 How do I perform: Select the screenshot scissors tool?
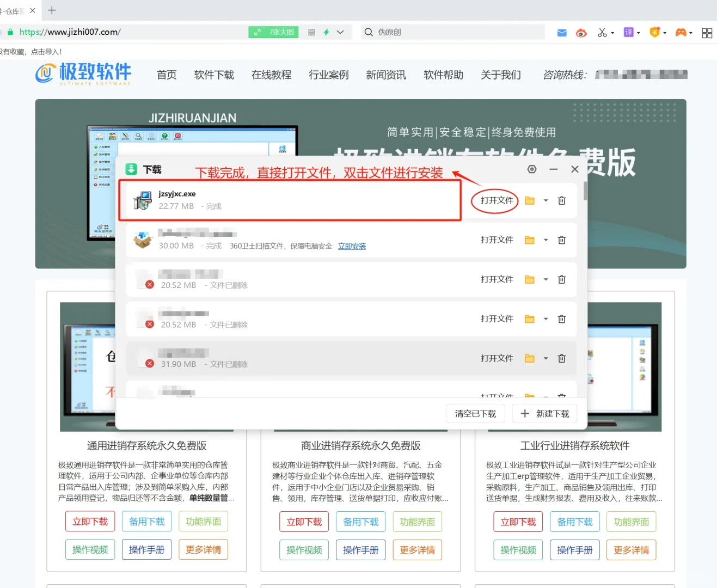point(602,32)
